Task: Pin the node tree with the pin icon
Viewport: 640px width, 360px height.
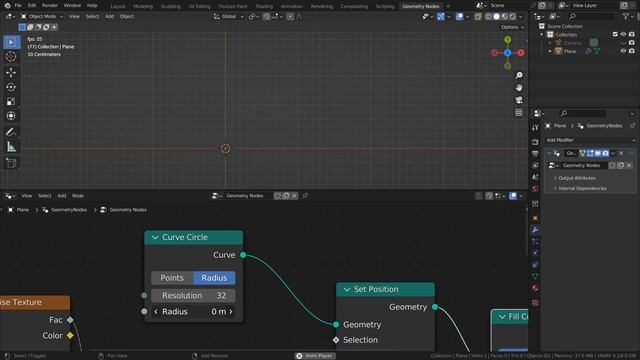Action: click(305, 196)
